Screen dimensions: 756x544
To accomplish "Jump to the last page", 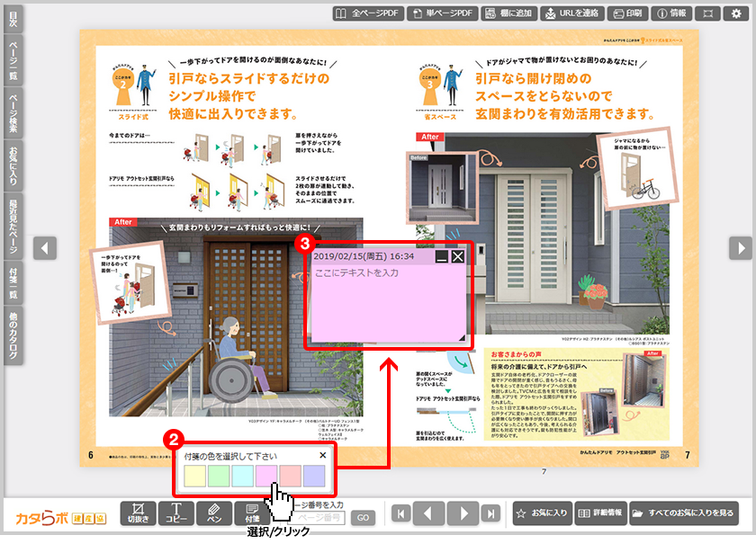I will [490, 513].
